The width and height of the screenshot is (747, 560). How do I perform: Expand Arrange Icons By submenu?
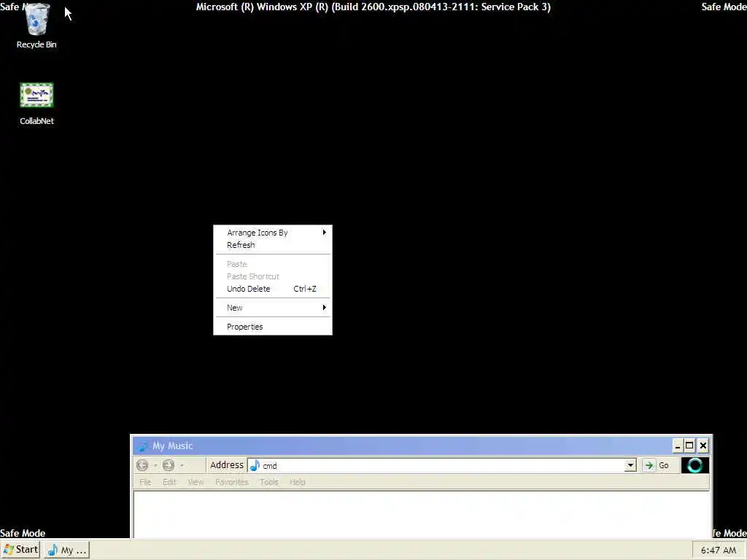pyautogui.click(x=273, y=233)
